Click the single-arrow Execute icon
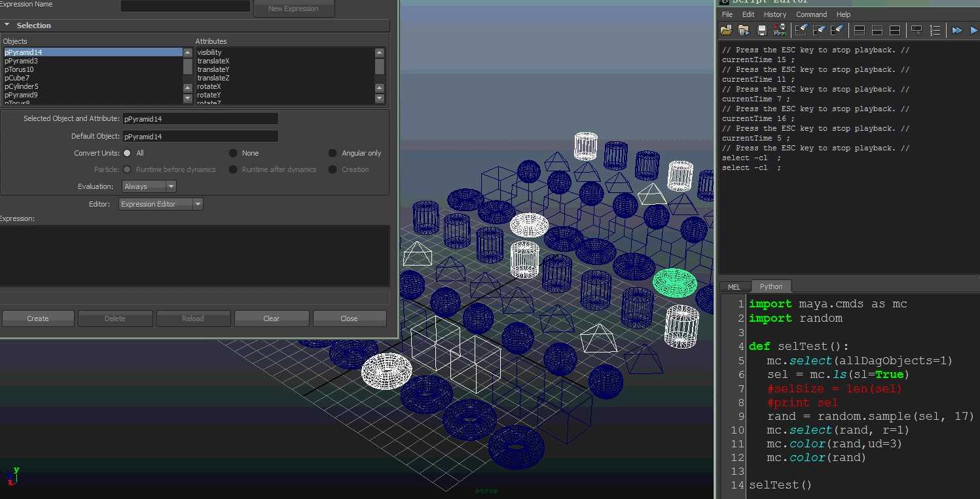The height and width of the screenshot is (499, 980). coord(973,30)
